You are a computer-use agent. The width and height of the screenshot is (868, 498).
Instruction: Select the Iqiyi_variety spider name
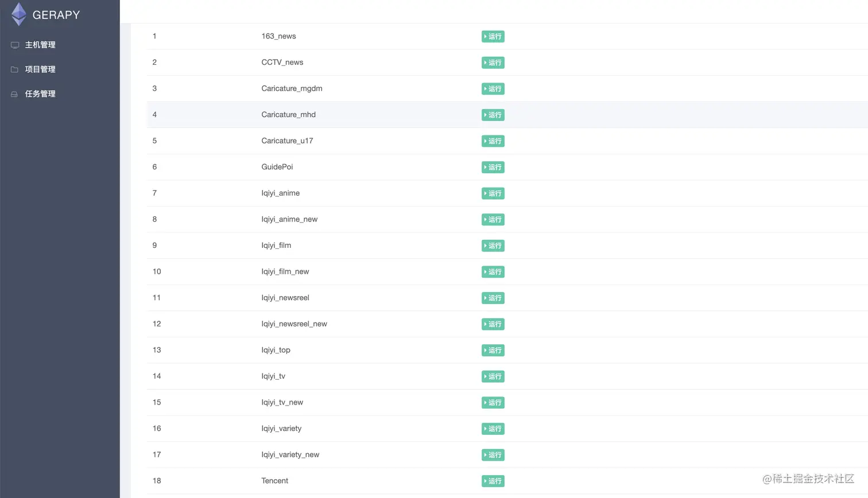pos(281,429)
